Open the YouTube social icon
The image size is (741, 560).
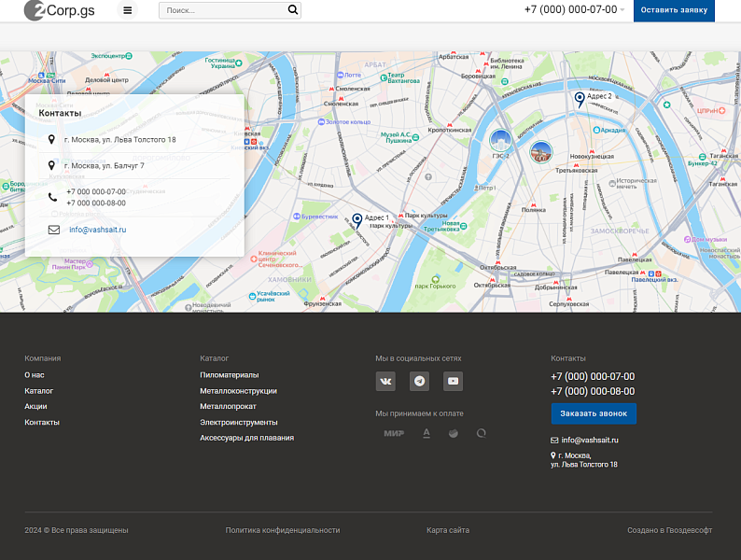click(x=453, y=381)
